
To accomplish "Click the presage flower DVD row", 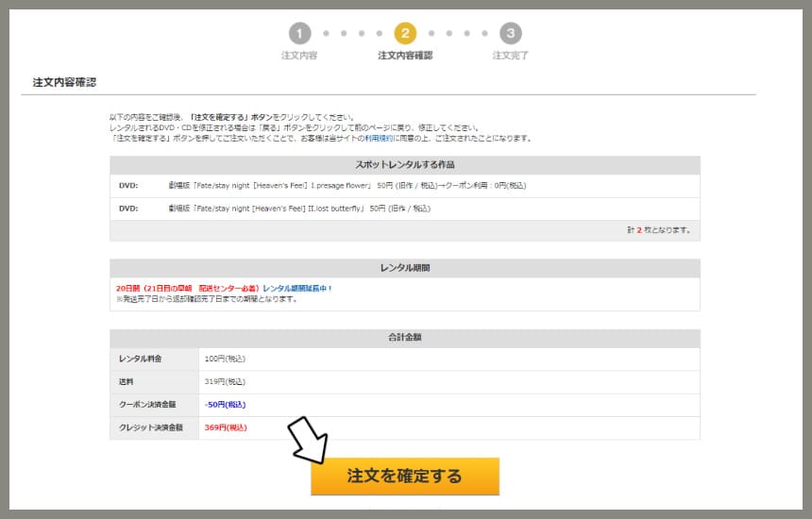I will [405, 186].
